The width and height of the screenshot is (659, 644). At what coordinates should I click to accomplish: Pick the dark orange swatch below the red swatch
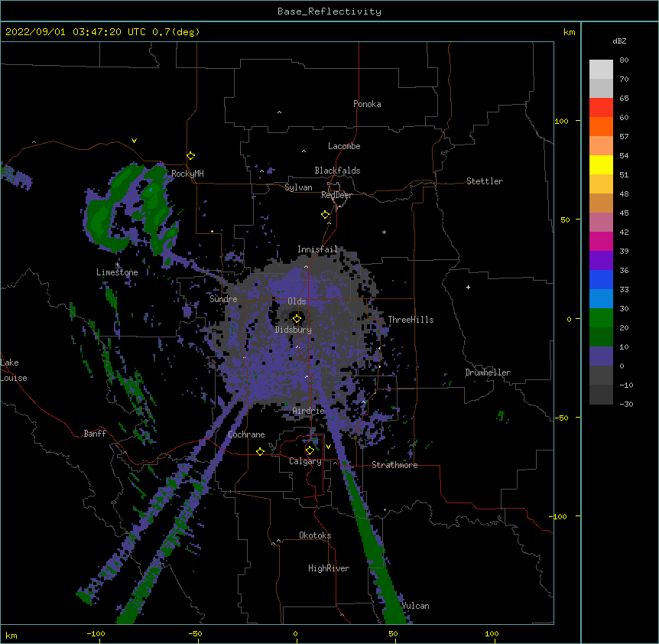[601, 126]
